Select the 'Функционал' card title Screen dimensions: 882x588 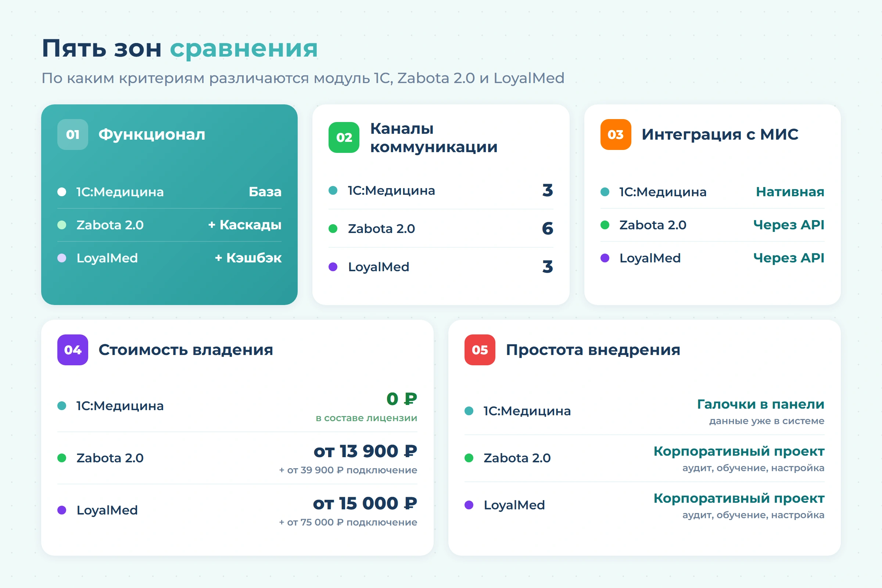pyautogui.click(x=152, y=135)
